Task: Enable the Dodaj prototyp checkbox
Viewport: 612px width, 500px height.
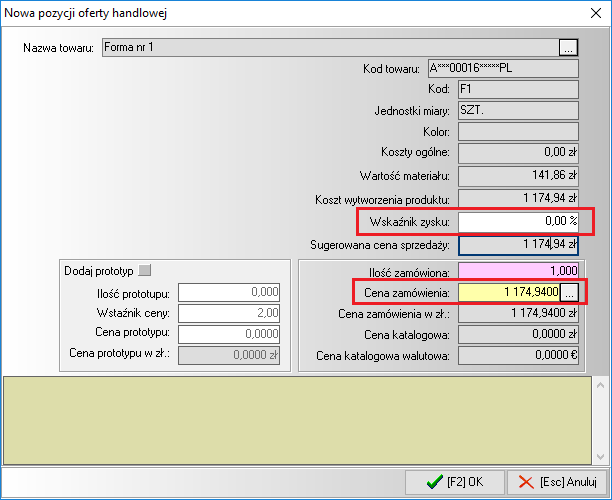Action: [145, 270]
